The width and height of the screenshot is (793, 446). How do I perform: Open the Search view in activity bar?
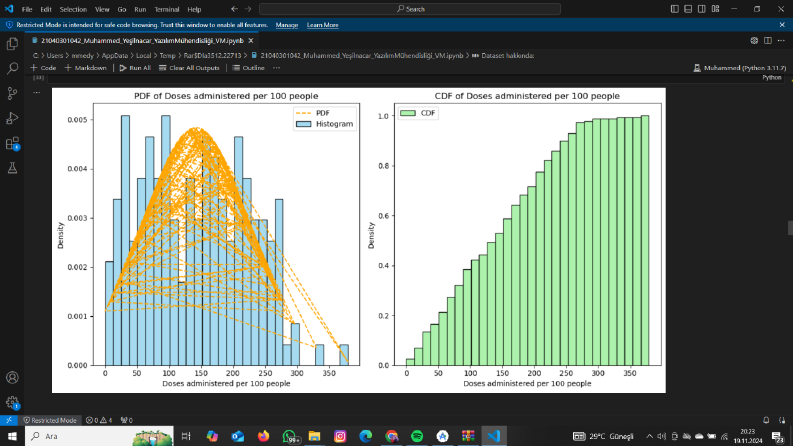pyautogui.click(x=12, y=68)
